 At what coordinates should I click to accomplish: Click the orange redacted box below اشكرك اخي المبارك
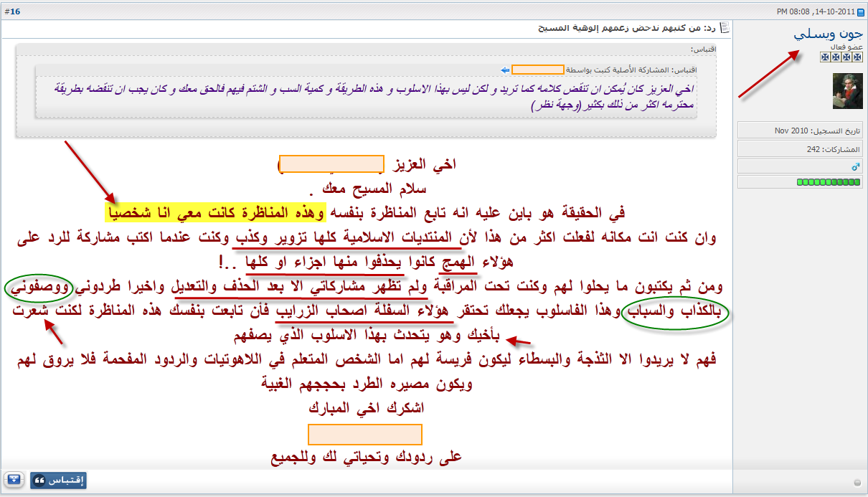click(365, 435)
